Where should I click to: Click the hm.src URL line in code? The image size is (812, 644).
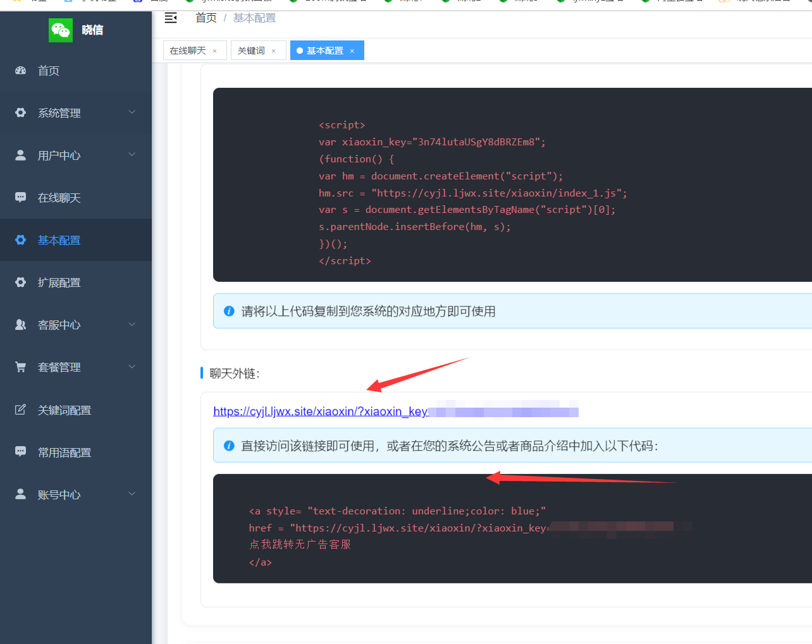click(473, 193)
